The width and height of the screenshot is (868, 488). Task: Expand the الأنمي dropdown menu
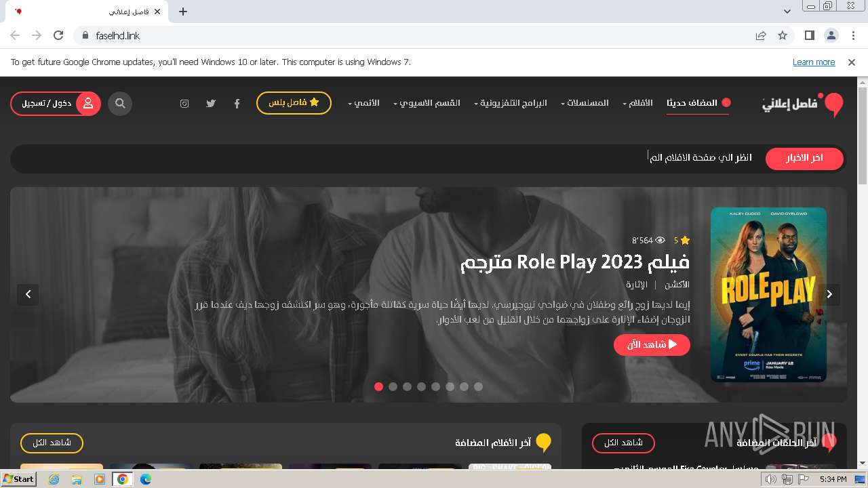(363, 103)
